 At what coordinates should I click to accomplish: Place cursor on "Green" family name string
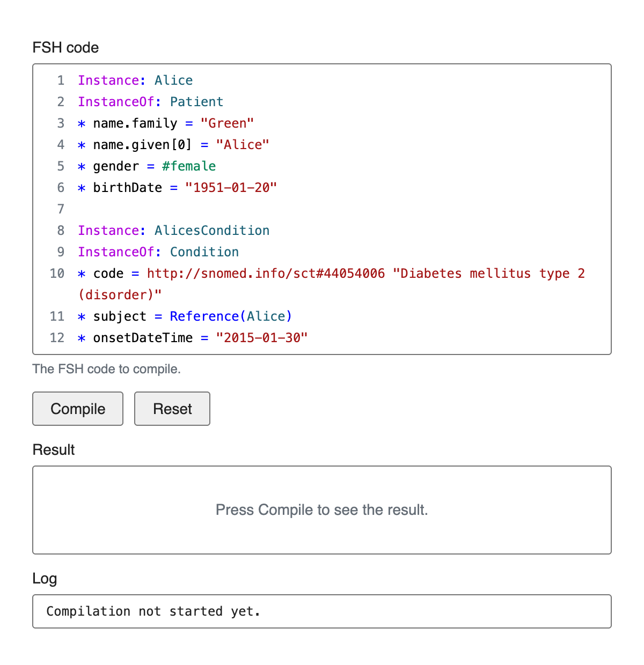click(227, 123)
